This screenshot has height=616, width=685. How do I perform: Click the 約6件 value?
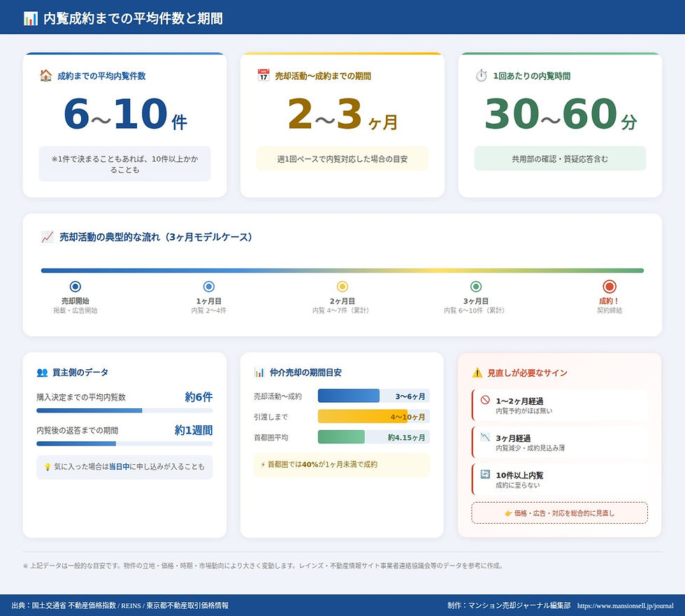199,396
